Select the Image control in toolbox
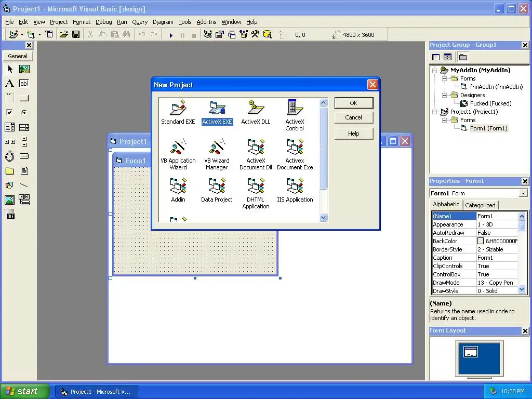The width and height of the screenshot is (532, 399). 10,200
